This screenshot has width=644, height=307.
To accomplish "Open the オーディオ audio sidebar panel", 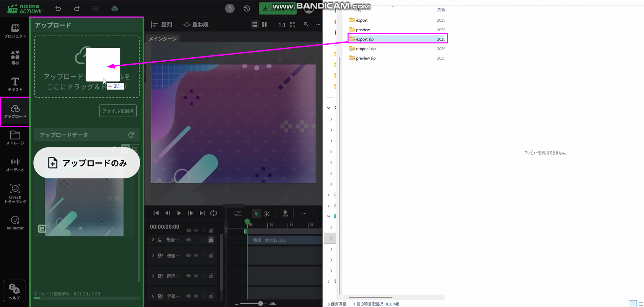I will pyautogui.click(x=15, y=165).
